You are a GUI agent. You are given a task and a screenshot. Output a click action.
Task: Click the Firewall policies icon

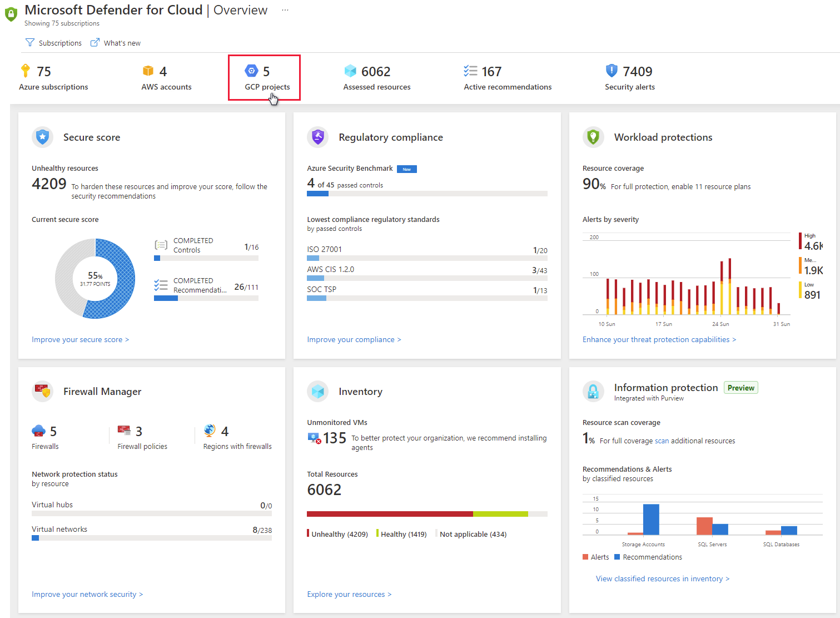[124, 430]
